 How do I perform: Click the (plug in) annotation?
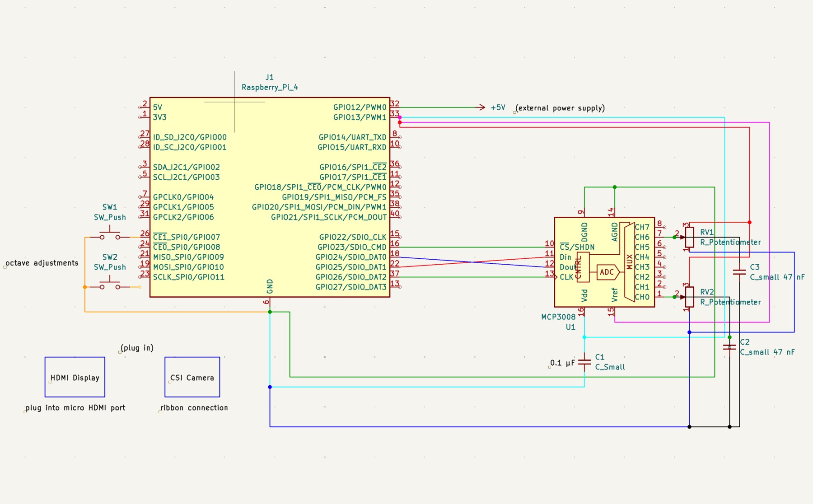137,348
